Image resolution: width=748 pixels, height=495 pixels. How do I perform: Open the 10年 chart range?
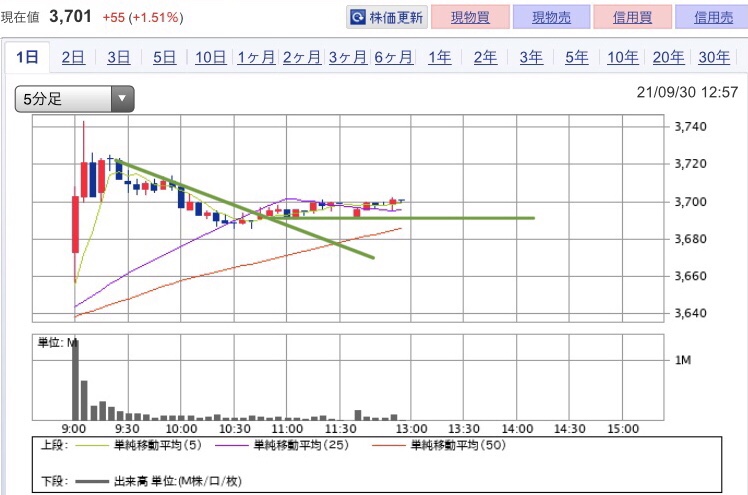click(623, 58)
